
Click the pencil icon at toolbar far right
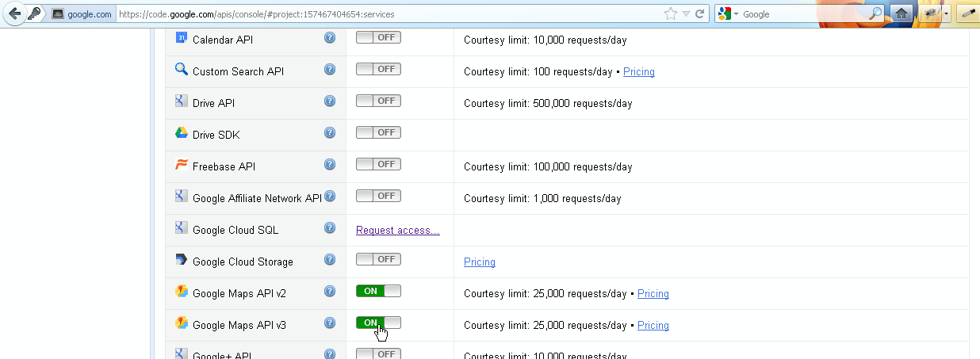967,13
